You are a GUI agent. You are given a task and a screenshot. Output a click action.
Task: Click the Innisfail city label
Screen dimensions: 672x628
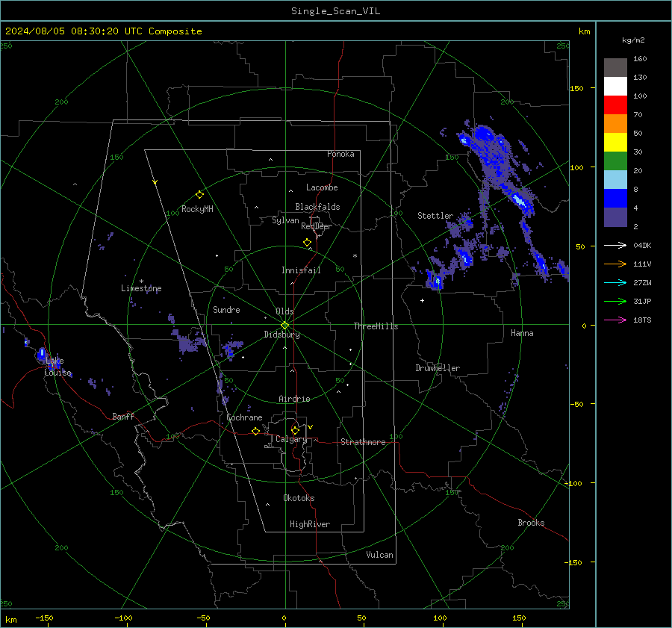tap(301, 270)
